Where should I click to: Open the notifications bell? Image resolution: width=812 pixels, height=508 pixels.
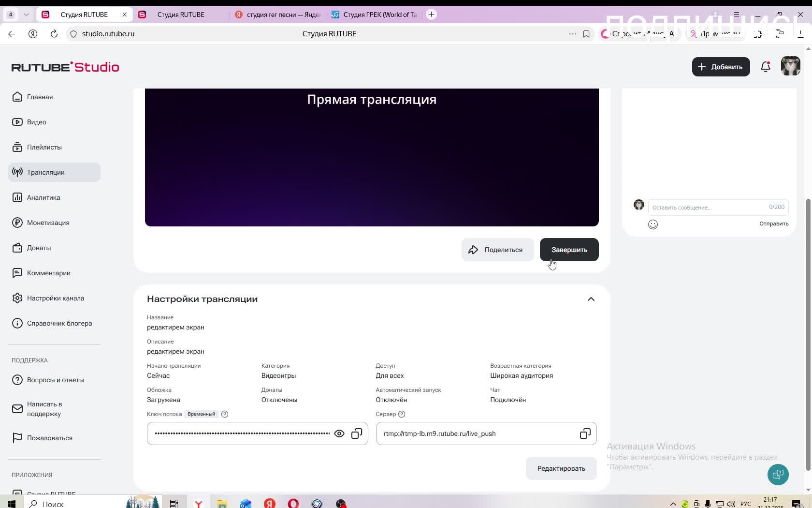tap(766, 67)
